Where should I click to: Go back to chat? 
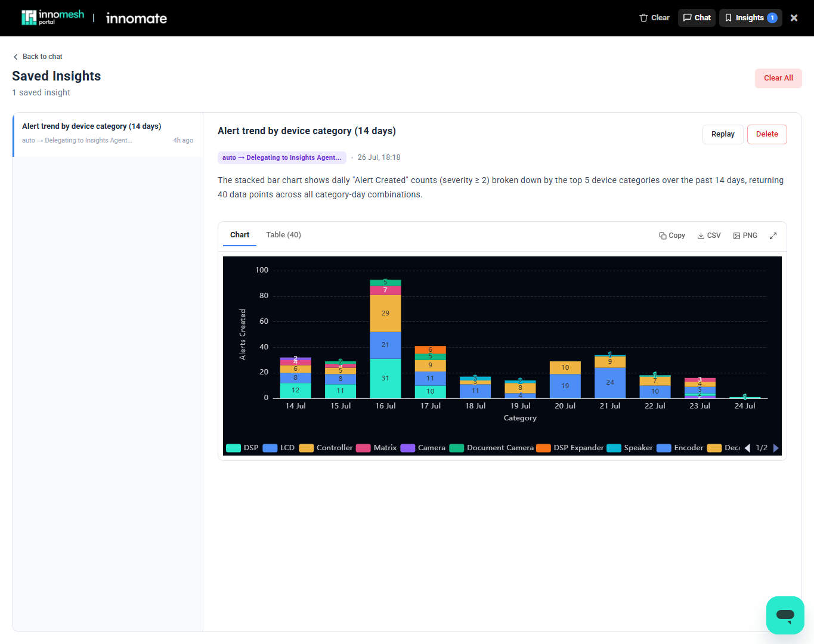point(38,57)
